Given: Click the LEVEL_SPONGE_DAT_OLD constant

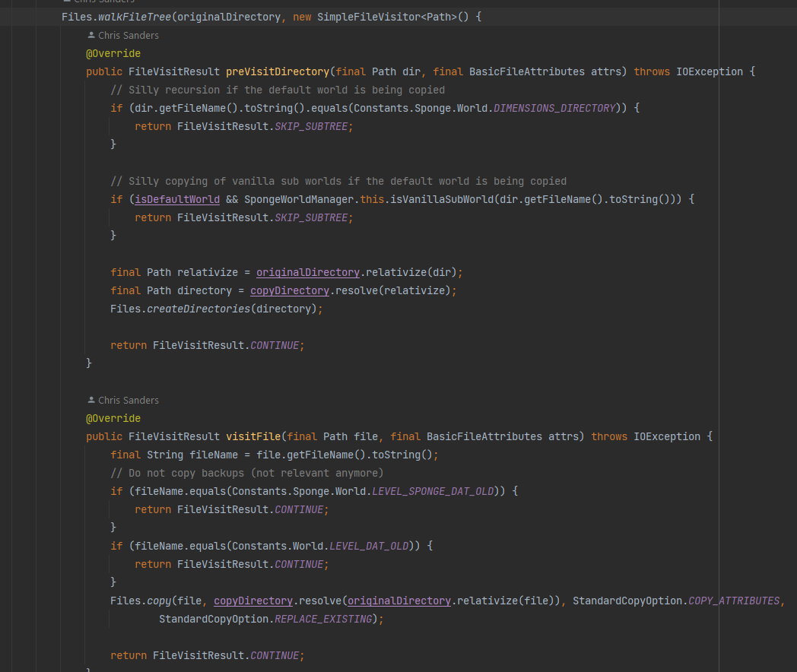Looking at the screenshot, I should point(433,491).
